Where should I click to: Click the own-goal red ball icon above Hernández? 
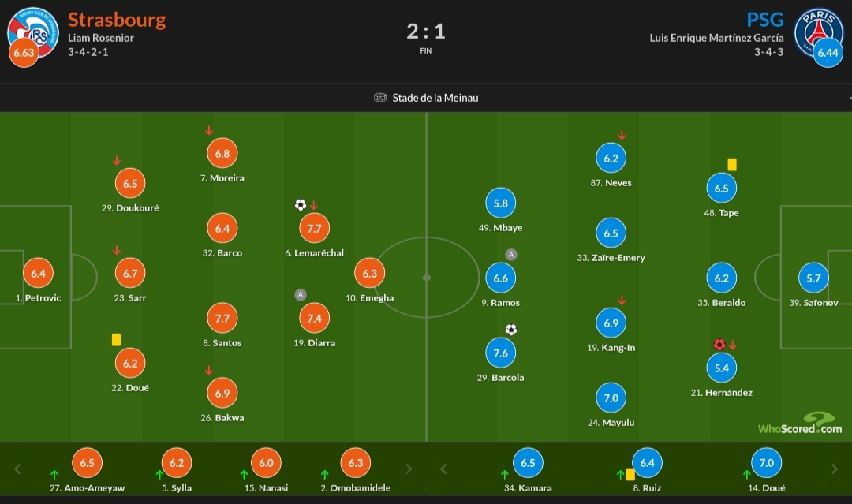[719, 345]
